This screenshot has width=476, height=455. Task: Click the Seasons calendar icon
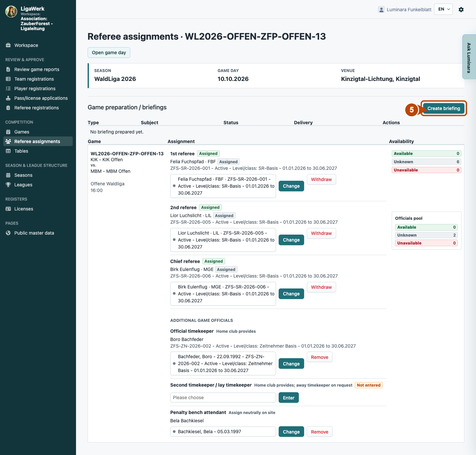[8, 175]
